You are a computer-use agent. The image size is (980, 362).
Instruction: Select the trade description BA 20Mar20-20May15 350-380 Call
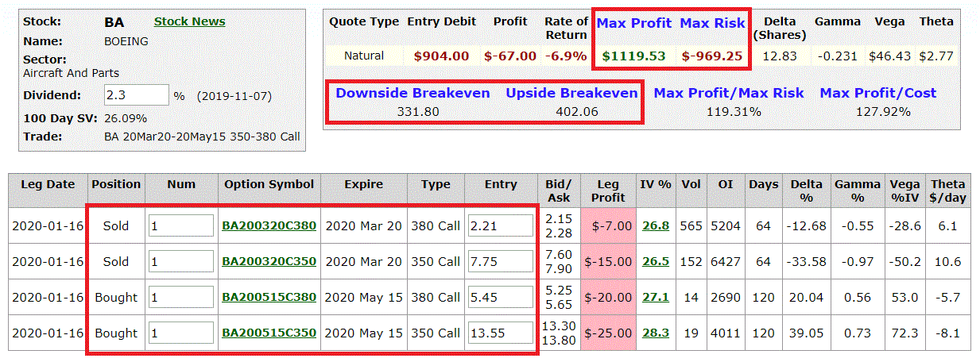click(x=203, y=137)
